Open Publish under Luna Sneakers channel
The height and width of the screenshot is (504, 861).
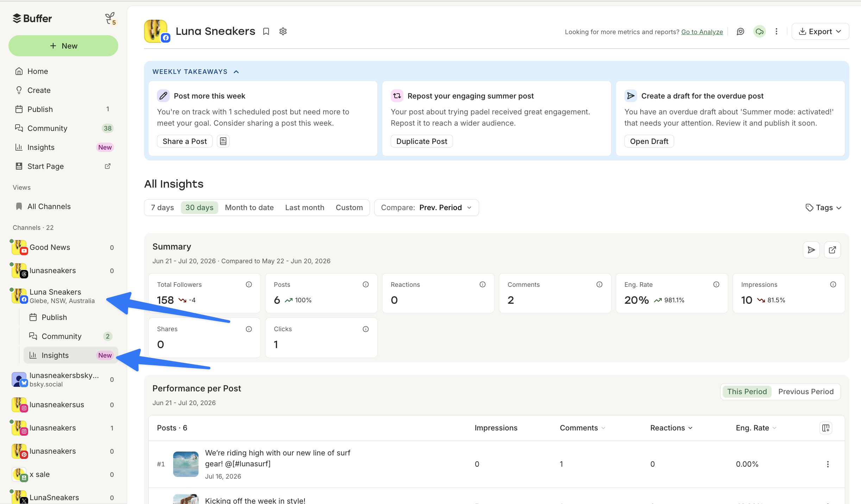[x=70, y=317]
